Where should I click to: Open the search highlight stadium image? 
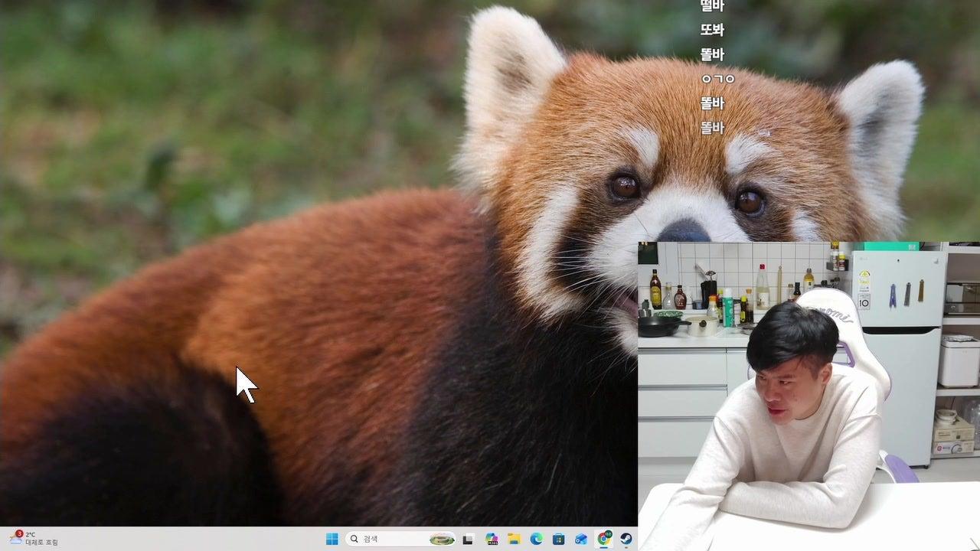pyautogui.click(x=441, y=539)
